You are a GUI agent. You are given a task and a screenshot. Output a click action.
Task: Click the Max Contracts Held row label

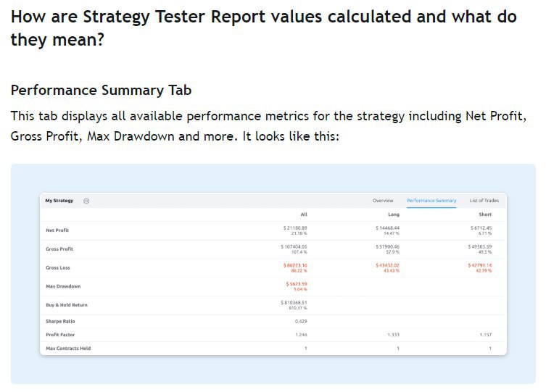coord(68,349)
